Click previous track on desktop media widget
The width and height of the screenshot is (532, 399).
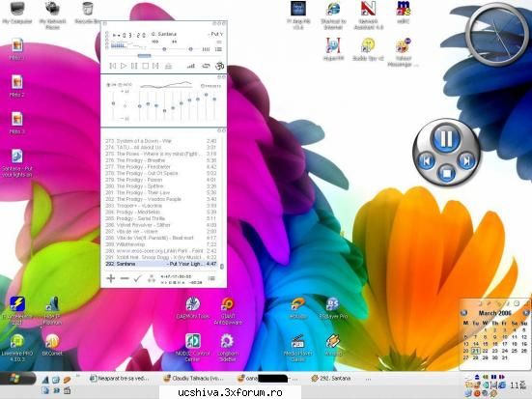coord(426,160)
